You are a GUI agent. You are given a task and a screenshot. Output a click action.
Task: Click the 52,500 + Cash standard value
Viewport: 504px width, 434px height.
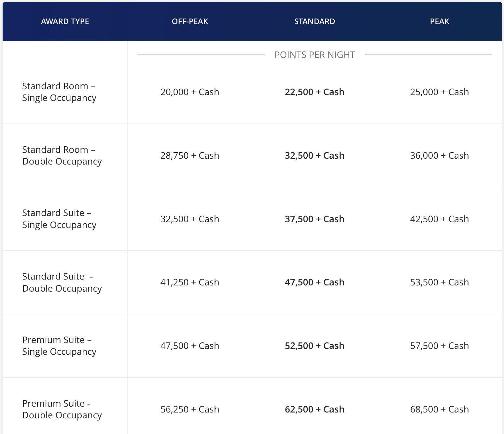point(315,346)
